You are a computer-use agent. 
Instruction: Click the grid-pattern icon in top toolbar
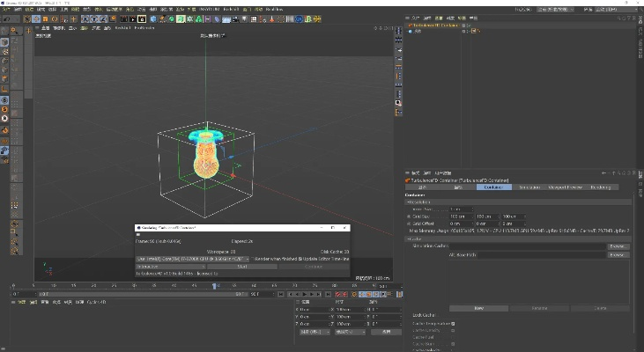pos(290,18)
